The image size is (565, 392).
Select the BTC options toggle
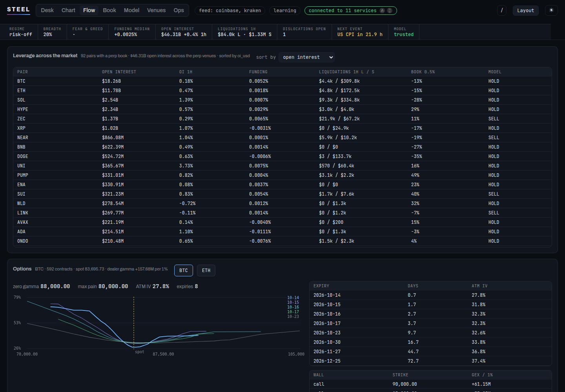(x=183, y=270)
